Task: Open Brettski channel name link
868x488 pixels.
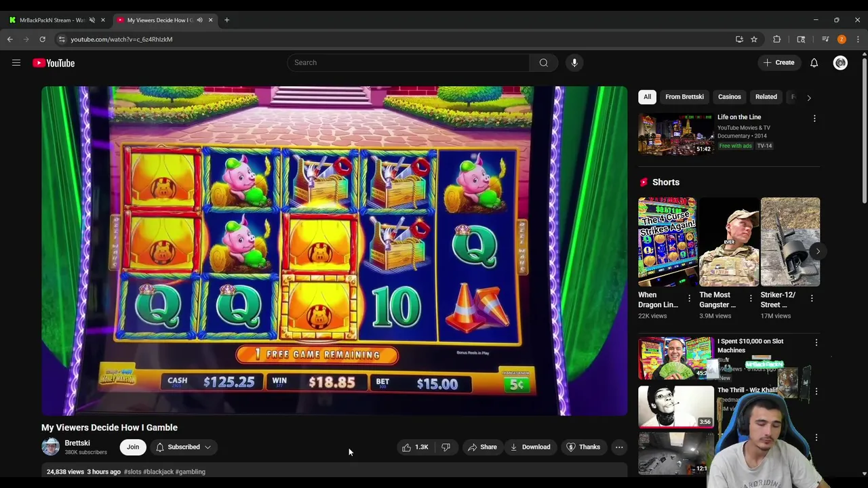Action: (x=77, y=443)
